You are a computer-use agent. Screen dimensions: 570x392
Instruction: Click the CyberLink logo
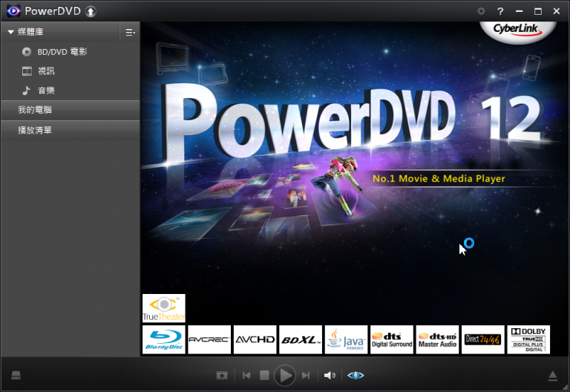518,32
